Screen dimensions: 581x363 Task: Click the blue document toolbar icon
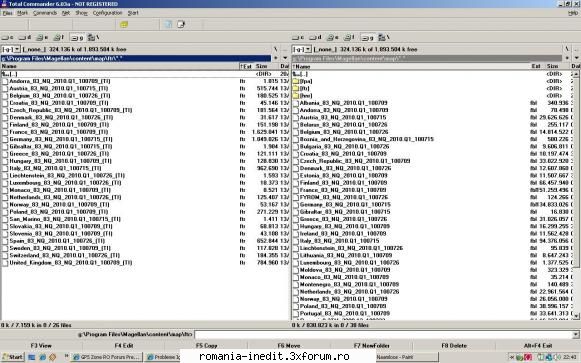point(168,24)
